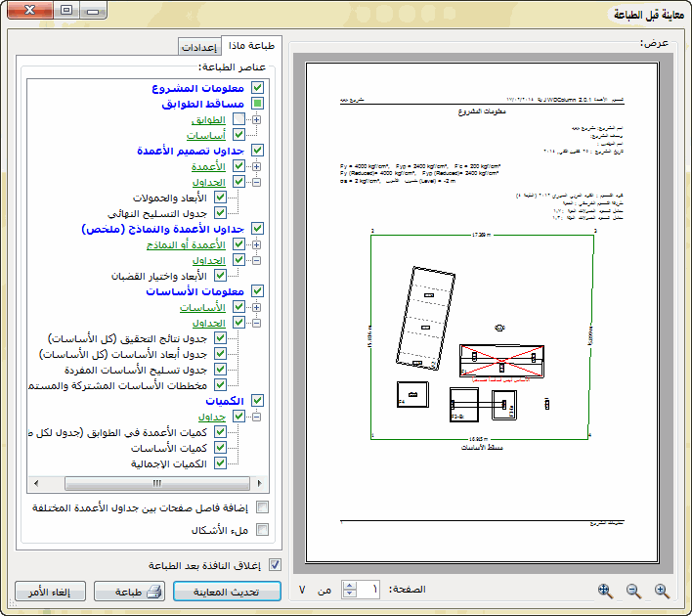Viewport: 692px width, 616px height.
Task: Expand the الأعمدة أو النماذج node
Action: [x=256, y=244]
